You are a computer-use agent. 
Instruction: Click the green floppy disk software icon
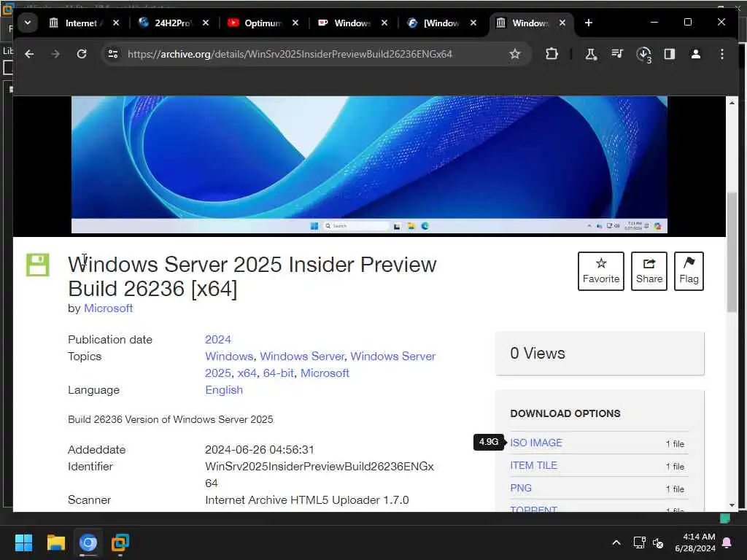(38, 265)
